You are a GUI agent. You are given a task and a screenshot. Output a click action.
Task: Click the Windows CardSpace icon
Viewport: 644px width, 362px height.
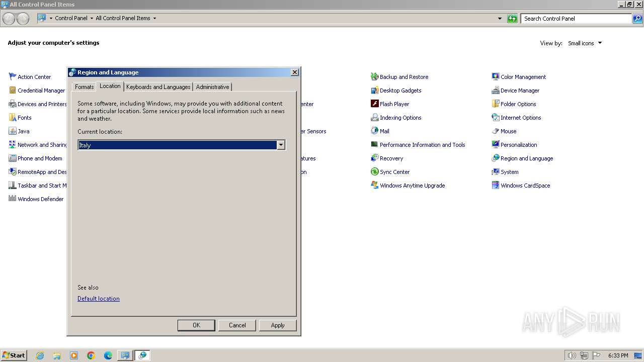pos(496,185)
